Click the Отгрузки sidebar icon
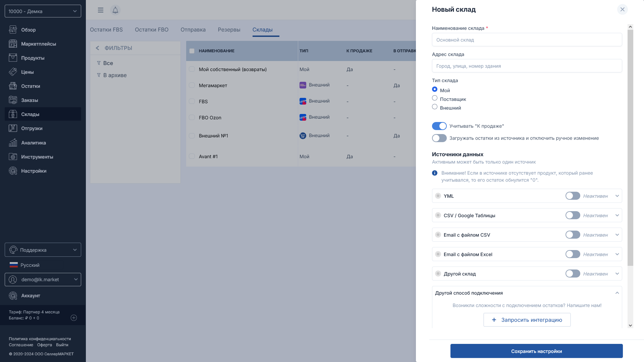This screenshot has height=362, width=644. (x=13, y=128)
